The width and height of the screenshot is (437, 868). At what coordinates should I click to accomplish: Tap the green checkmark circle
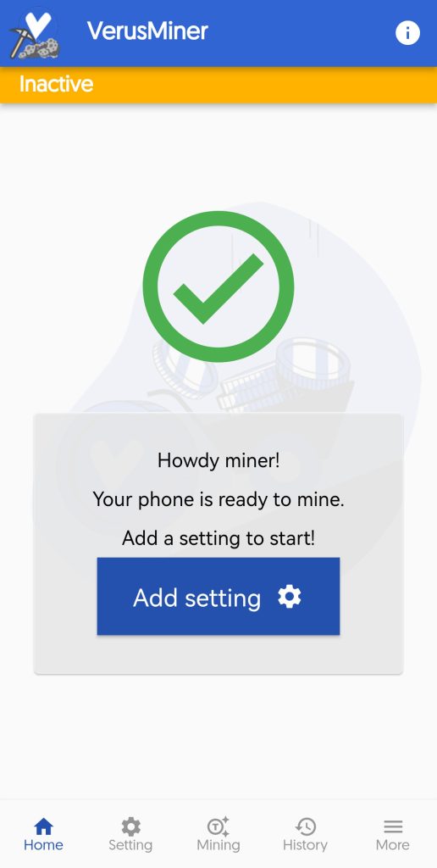tap(218, 287)
